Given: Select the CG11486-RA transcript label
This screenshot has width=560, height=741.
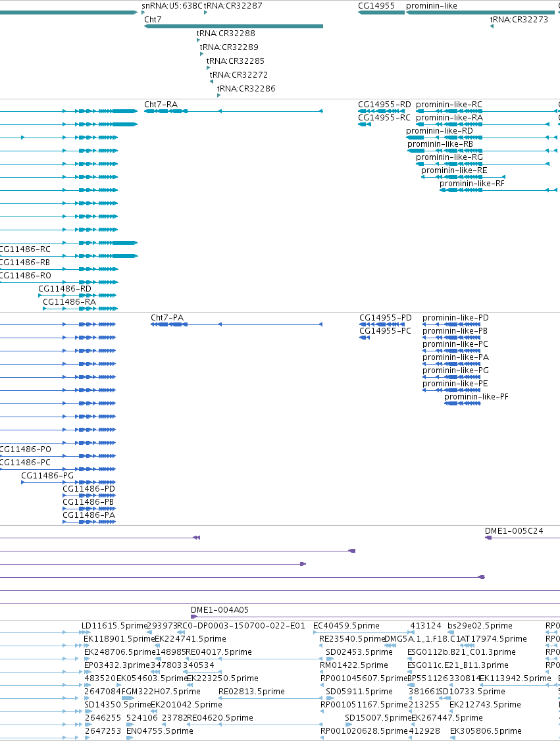Looking at the screenshot, I should 70,302.
